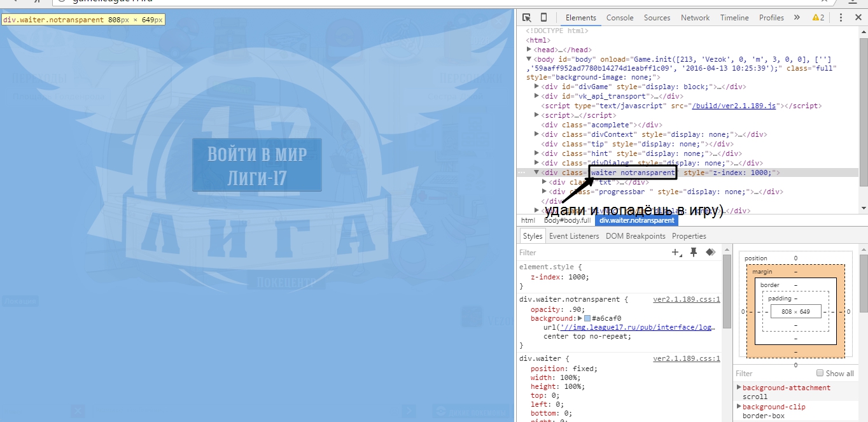This screenshot has height=422, width=868.
Task: Click the padding label in box model
Action: [780, 298]
